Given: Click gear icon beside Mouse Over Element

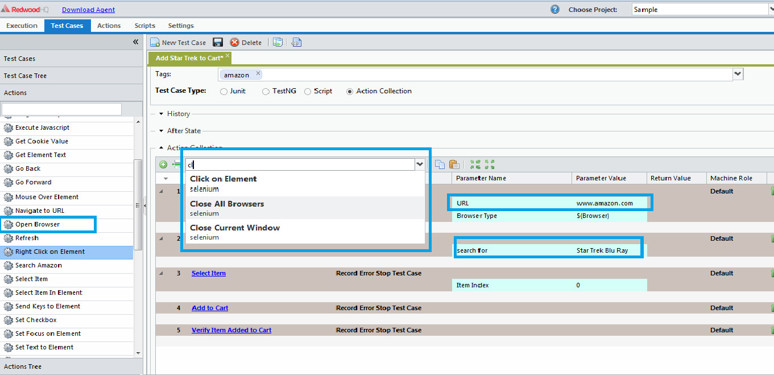Looking at the screenshot, I should coord(8,197).
